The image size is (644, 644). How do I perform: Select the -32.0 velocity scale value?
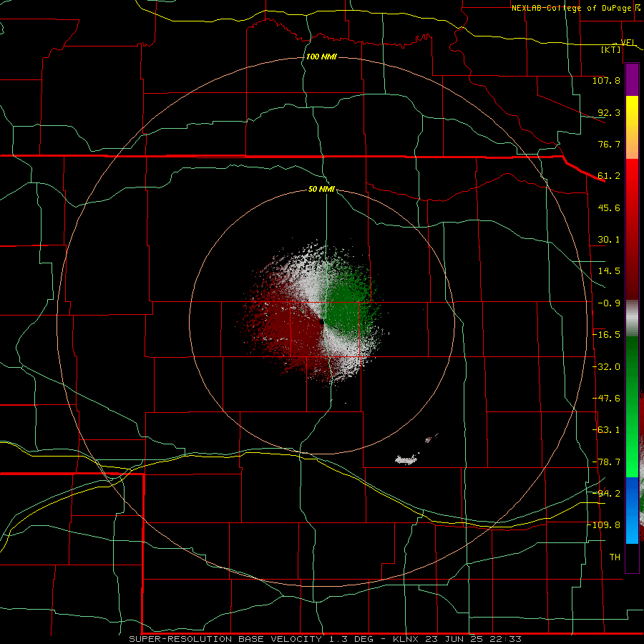[606, 367]
